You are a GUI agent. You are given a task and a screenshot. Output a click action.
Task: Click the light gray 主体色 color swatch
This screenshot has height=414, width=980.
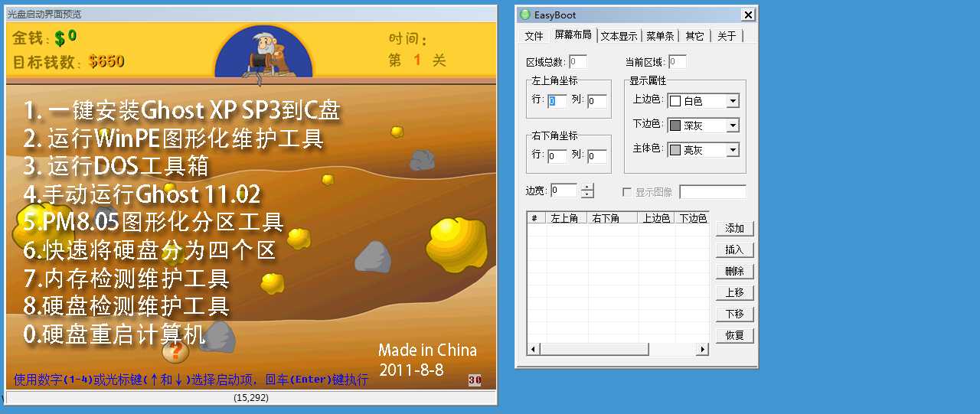[x=675, y=150]
